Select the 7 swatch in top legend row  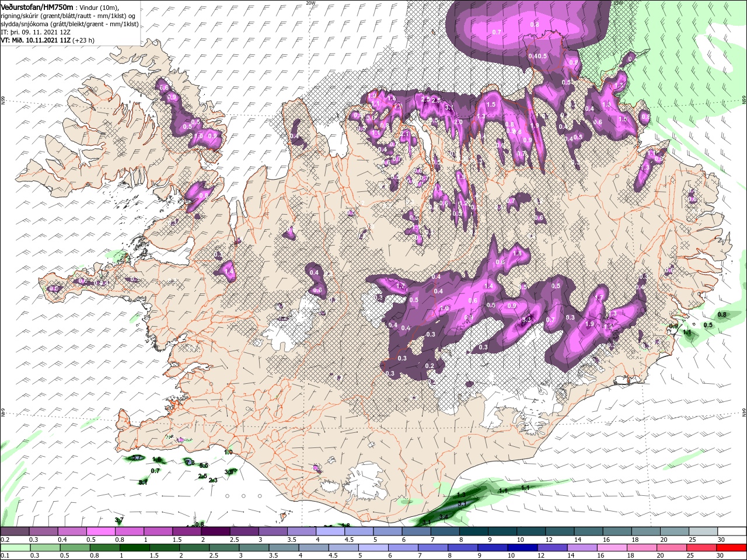[445, 531]
